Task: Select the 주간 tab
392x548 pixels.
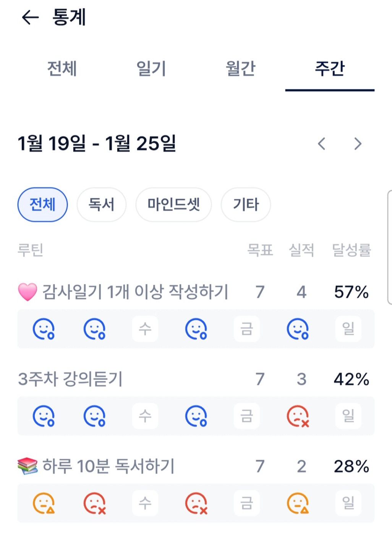Action: (x=330, y=69)
